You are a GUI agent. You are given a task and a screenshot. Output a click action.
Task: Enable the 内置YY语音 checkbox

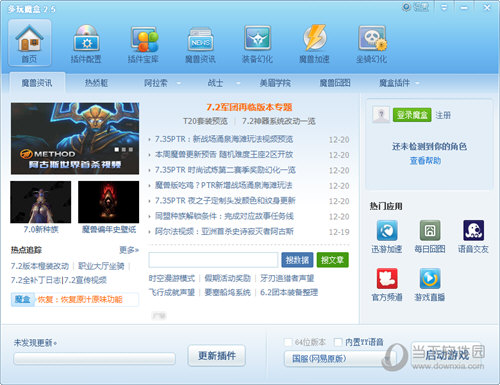(x=338, y=342)
